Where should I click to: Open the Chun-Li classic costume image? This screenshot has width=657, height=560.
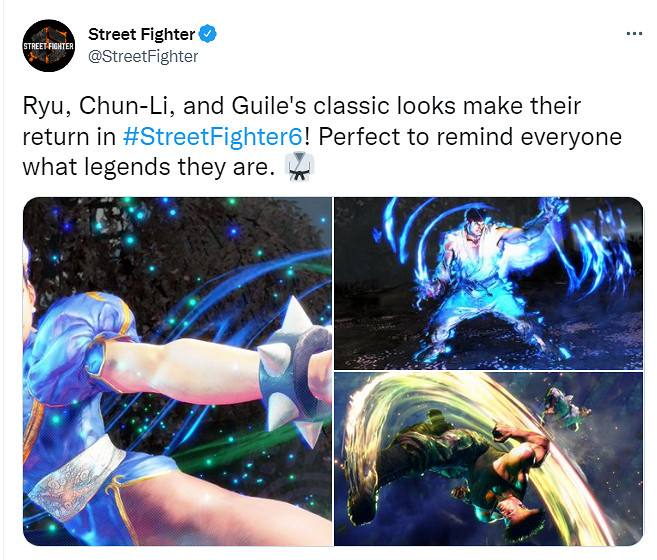[x=178, y=371]
